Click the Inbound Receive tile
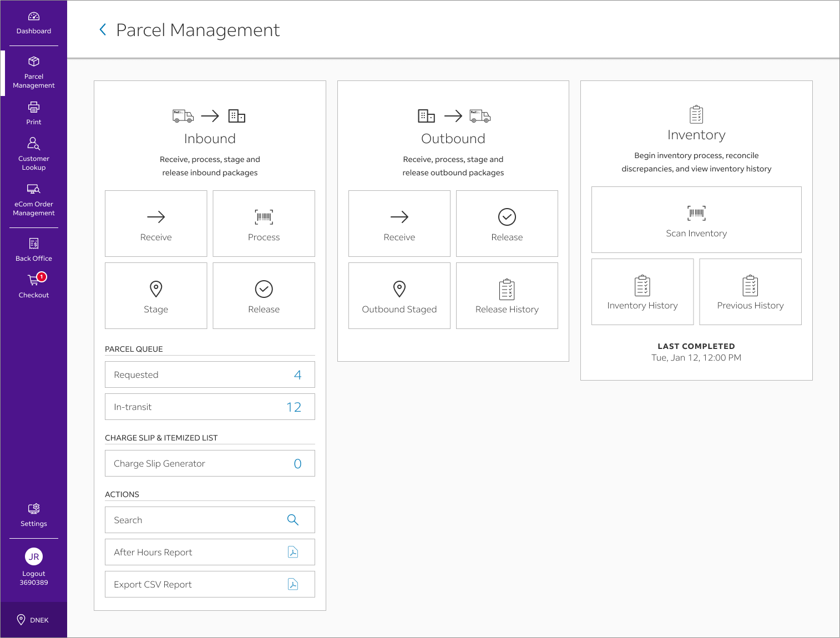 click(156, 224)
